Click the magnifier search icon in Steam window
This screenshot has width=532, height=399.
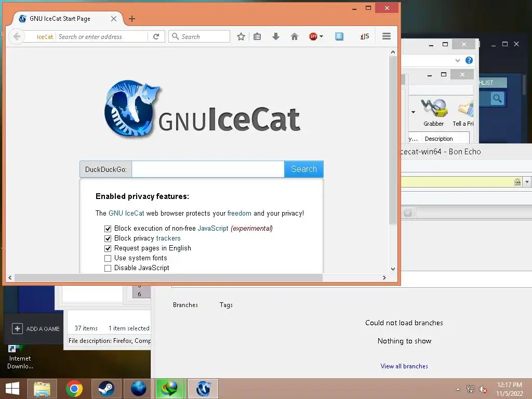point(497,99)
